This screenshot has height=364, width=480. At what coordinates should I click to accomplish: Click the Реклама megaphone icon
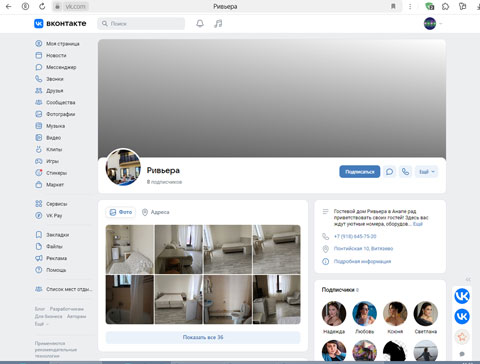pos(39,258)
